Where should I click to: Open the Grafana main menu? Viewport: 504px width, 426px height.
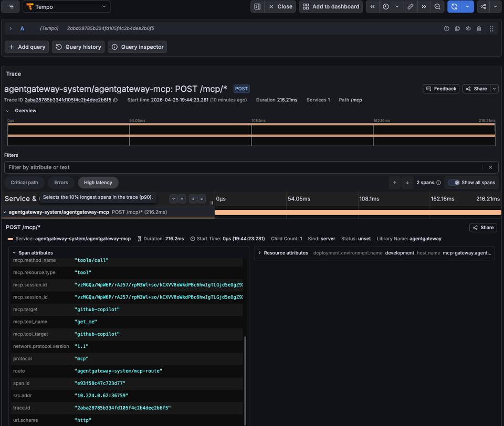pos(9,7)
